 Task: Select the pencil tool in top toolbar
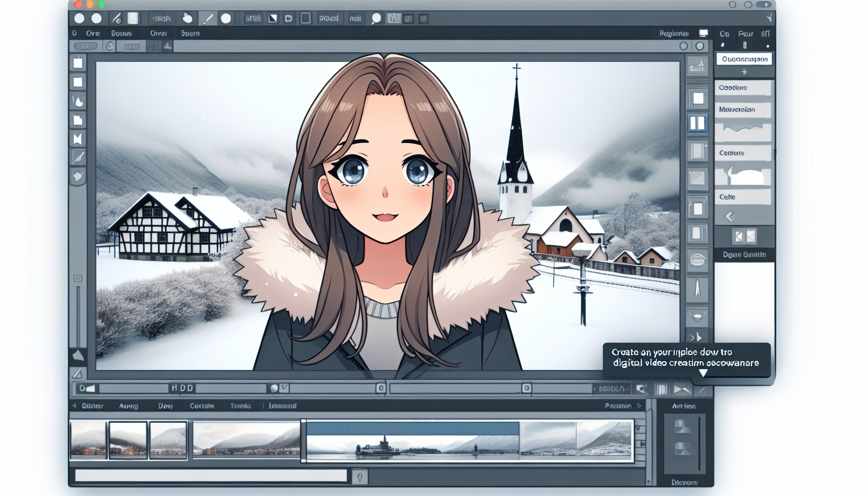tap(117, 19)
